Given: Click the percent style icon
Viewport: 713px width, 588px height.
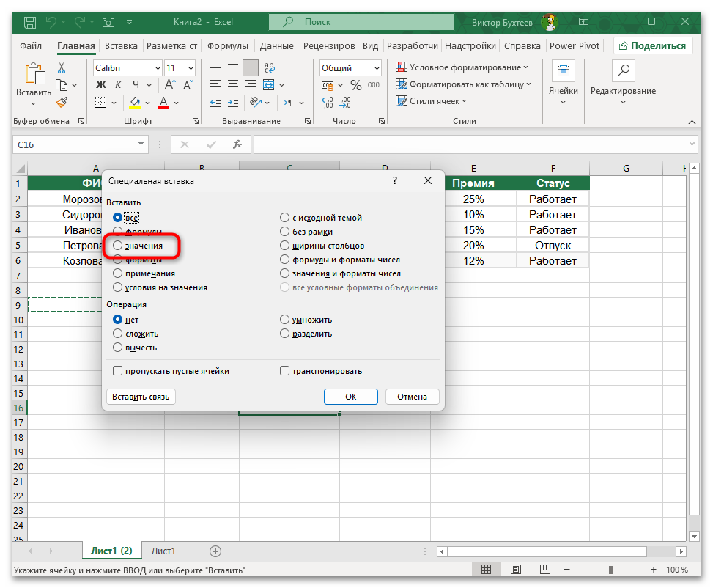Looking at the screenshot, I should pos(356,84).
